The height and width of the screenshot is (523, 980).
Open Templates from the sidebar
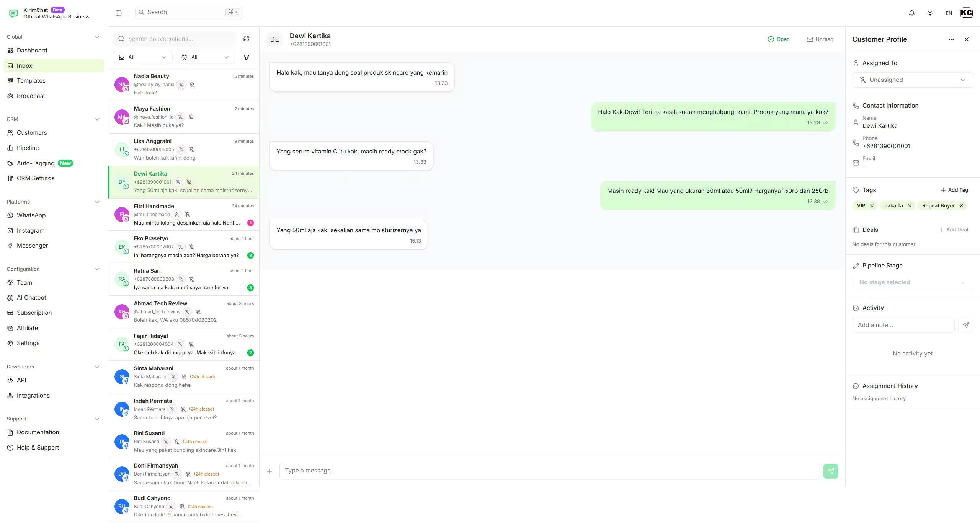click(x=31, y=80)
